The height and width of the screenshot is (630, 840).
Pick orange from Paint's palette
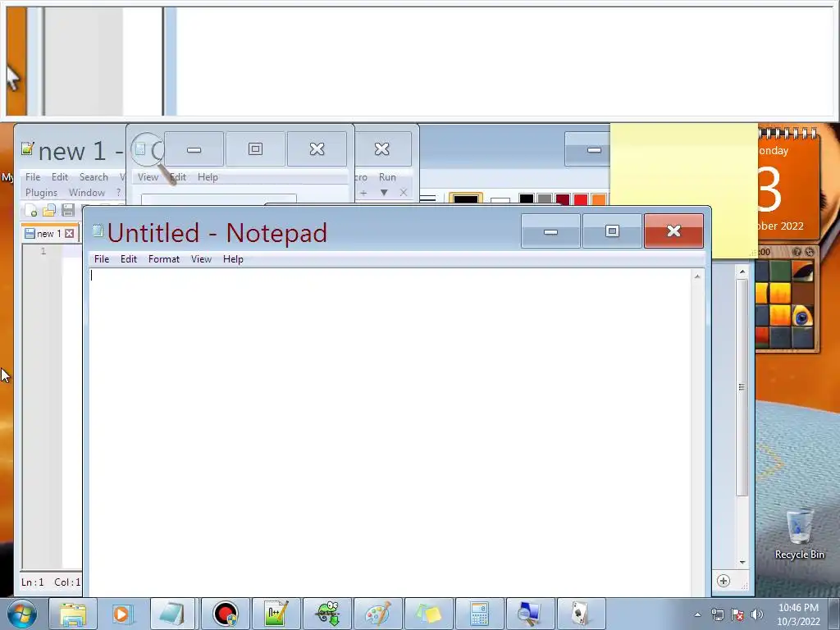pyautogui.click(x=599, y=199)
